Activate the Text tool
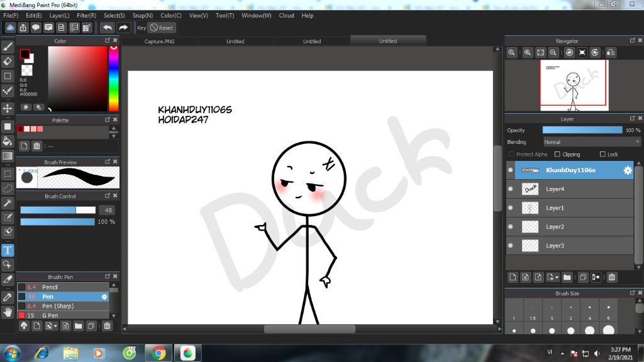 (8, 250)
